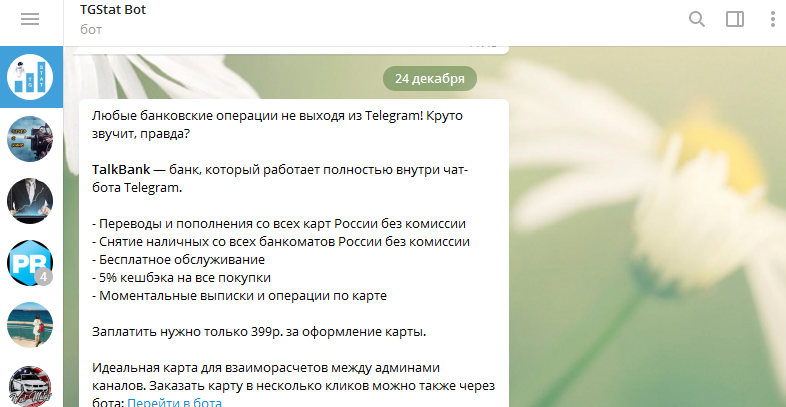Screen dimensions: 786x407
Task: Click the bold "TalkBank" text
Action: click(x=121, y=170)
